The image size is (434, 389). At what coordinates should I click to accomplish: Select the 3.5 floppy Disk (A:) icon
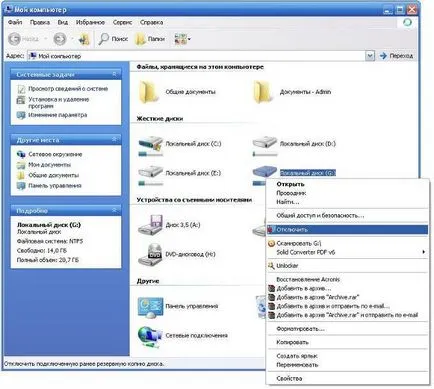click(x=150, y=225)
